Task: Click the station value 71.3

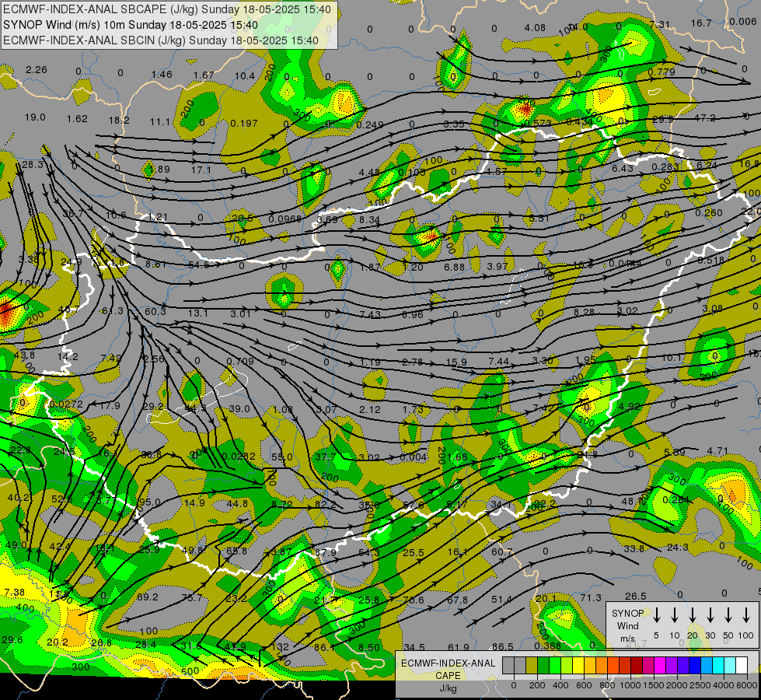Action: point(591,598)
